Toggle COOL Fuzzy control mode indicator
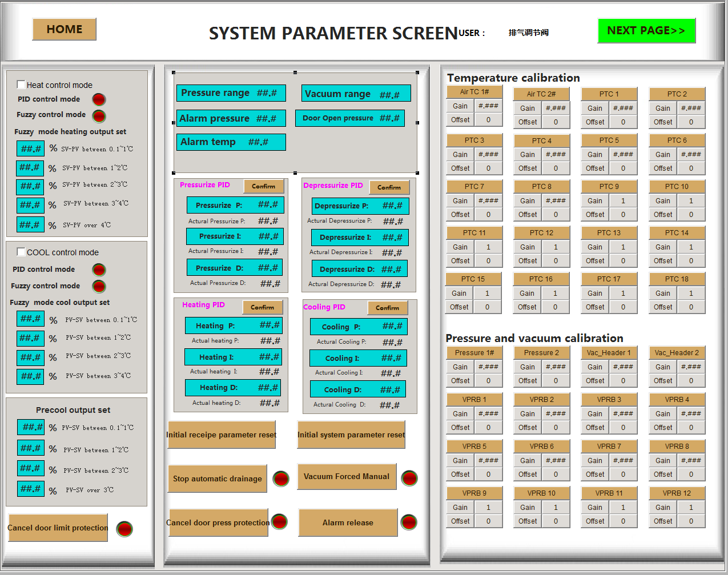728x575 pixels. (x=99, y=286)
